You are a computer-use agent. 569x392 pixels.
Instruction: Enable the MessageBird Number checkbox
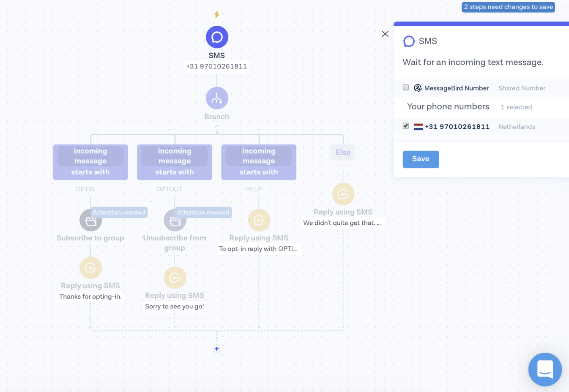[406, 87]
